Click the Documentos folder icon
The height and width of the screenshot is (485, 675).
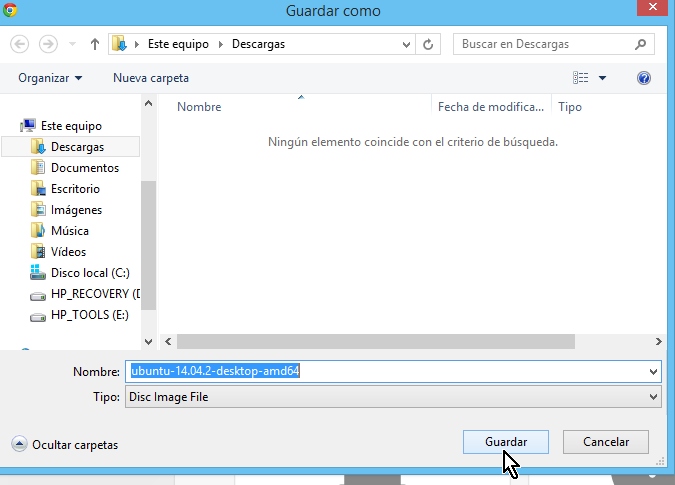point(38,167)
